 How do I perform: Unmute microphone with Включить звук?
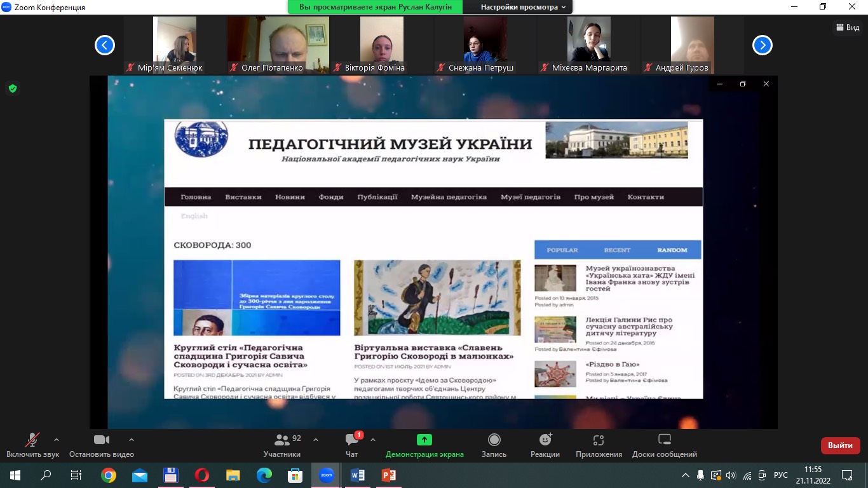(x=32, y=440)
